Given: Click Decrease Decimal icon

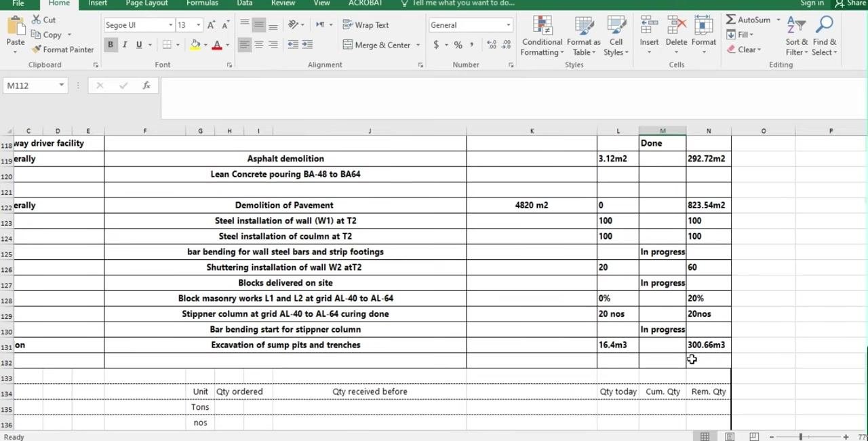Looking at the screenshot, I should (506, 45).
